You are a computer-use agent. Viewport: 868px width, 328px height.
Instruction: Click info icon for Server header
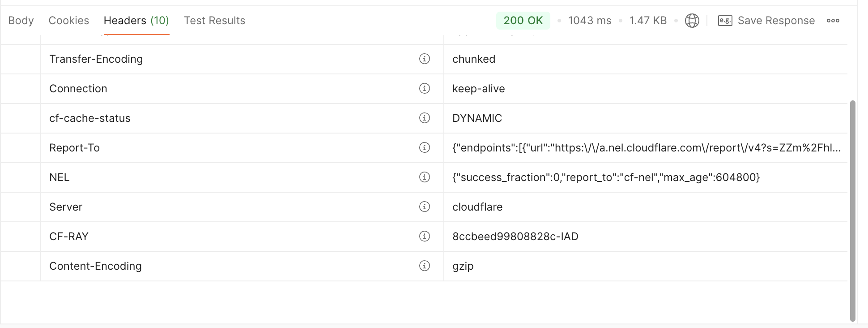[424, 207]
